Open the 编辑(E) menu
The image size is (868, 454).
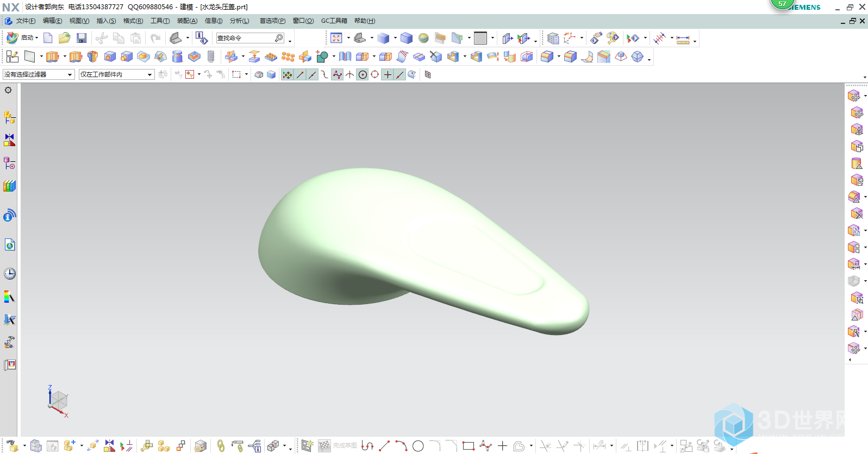[x=52, y=21]
